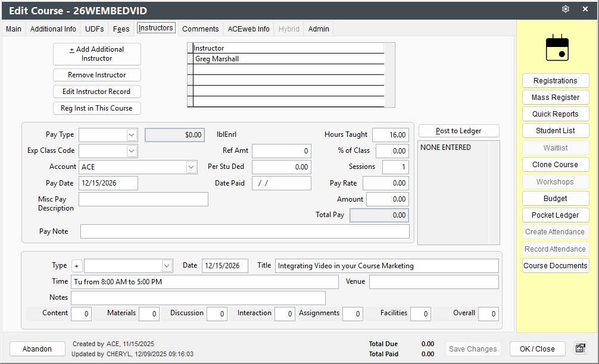The height and width of the screenshot is (364, 599).
Task: Click Remove Instructor button
Action: point(97,75)
